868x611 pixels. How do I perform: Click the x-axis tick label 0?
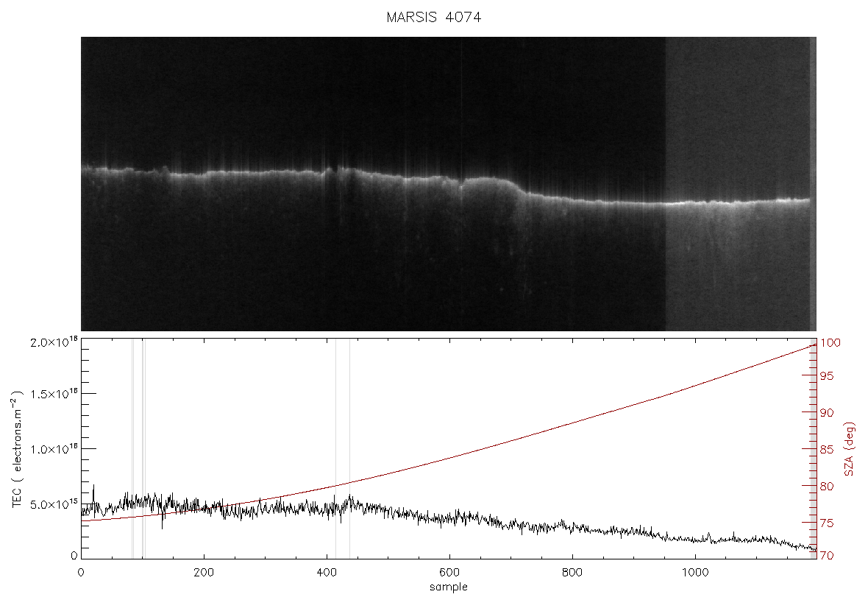pyautogui.click(x=82, y=572)
